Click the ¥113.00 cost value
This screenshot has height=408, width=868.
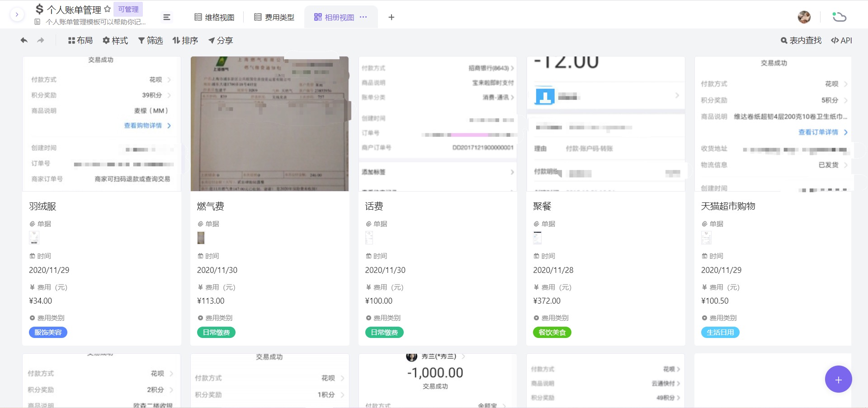[211, 301]
